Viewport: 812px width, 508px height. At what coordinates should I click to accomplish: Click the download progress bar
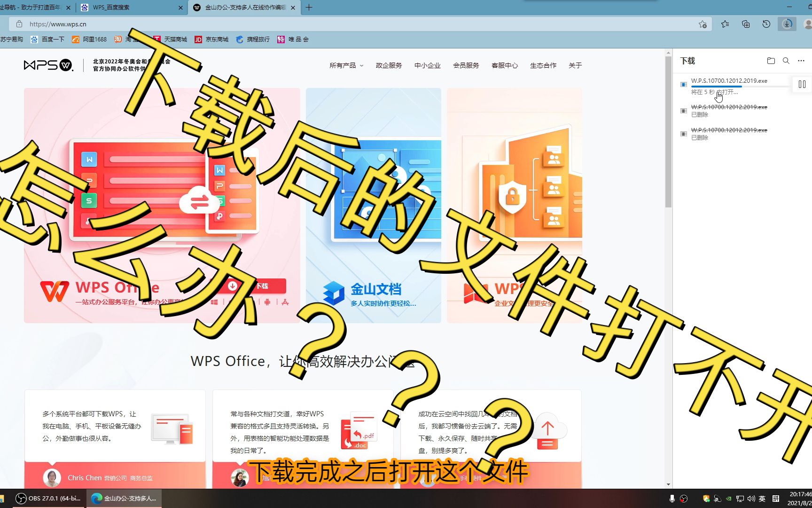[741, 87]
